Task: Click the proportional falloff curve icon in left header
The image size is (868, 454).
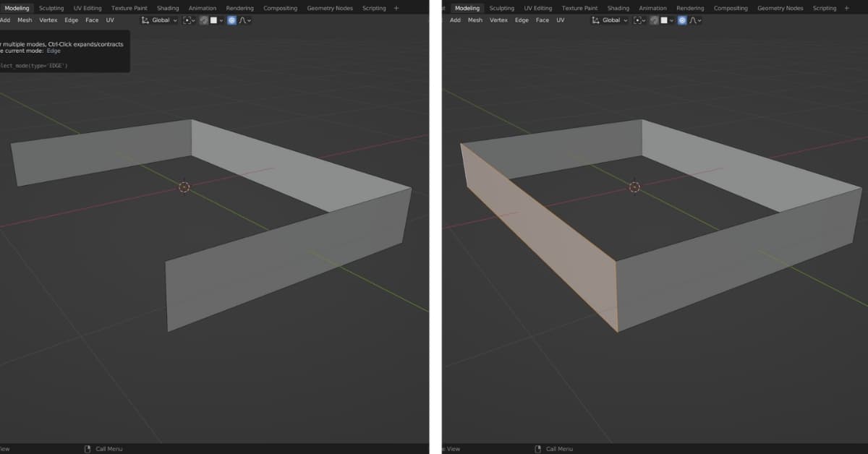Action: pos(244,20)
